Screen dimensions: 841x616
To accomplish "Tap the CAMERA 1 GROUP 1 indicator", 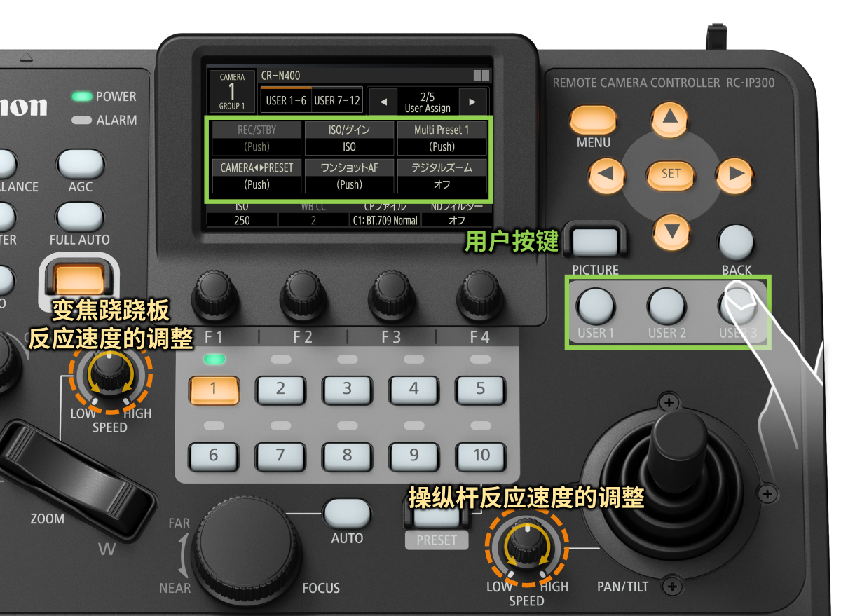I will (x=232, y=91).
